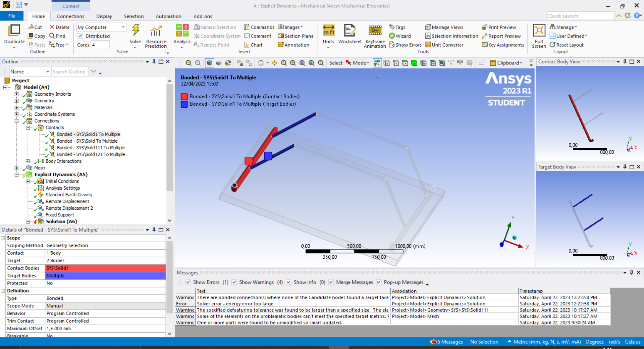Switch to the Display ribbon tab
Screen dimensions: 644x349
point(104,16)
